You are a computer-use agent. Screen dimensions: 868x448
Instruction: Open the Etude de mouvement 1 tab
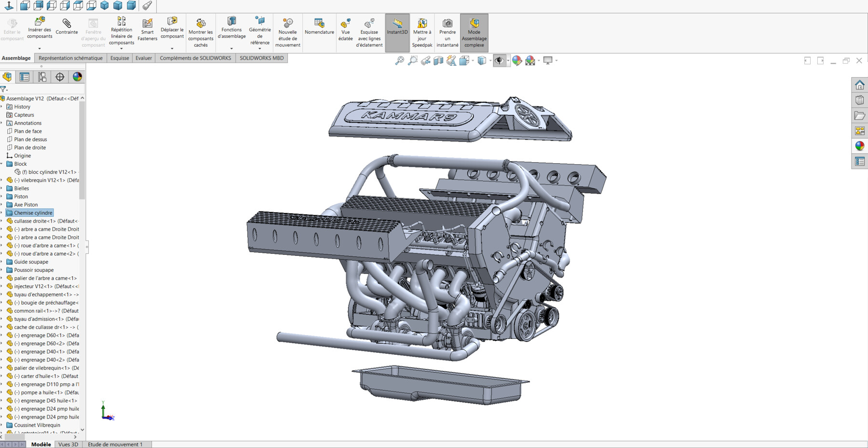(x=116, y=444)
